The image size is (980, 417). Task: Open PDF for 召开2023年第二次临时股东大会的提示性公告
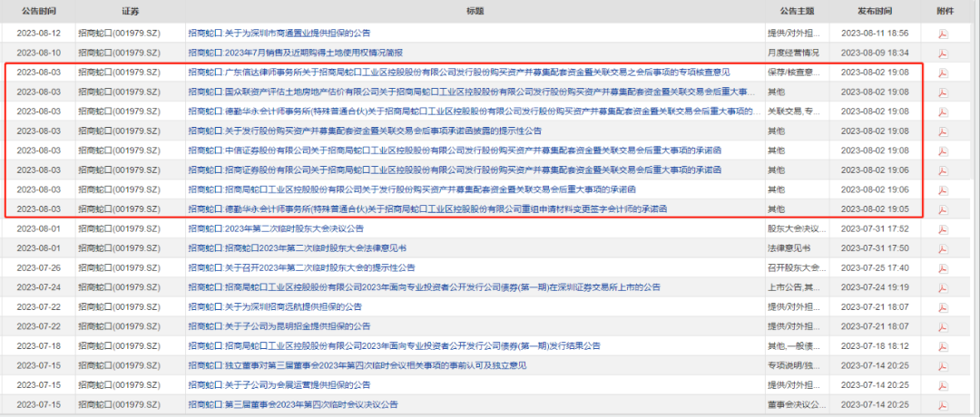coord(943,267)
